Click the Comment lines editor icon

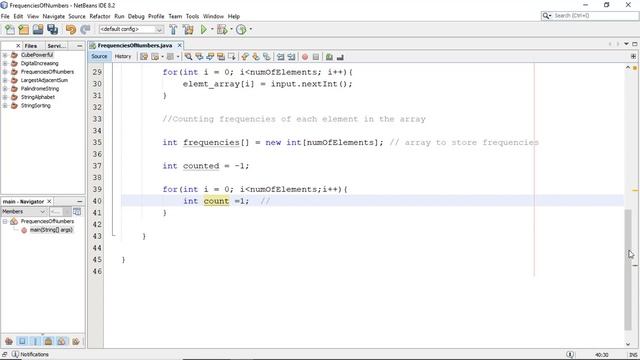coord(329,57)
